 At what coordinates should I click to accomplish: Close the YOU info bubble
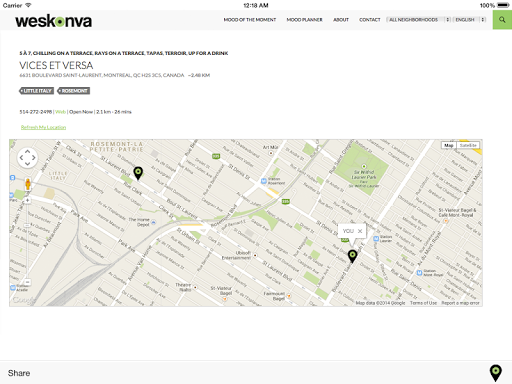point(360,231)
